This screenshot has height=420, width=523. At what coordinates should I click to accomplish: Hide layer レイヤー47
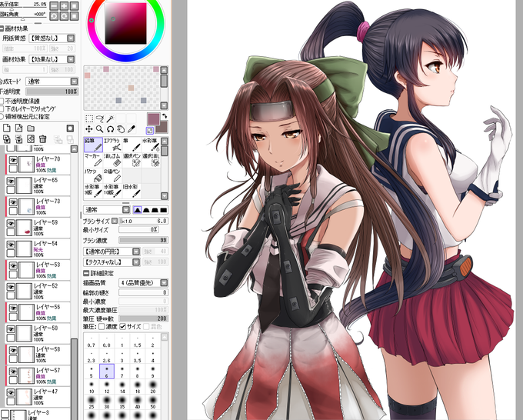coord(11,392)
